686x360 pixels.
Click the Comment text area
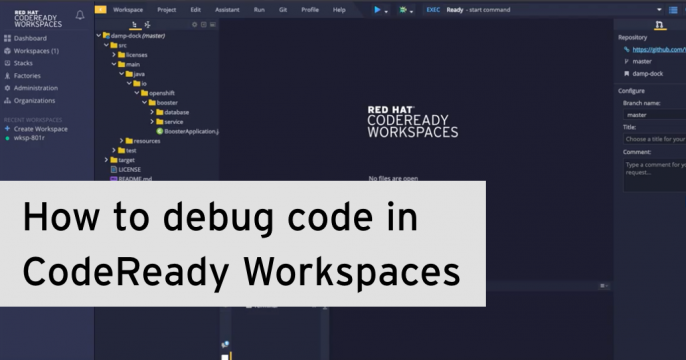pos(654,175)
